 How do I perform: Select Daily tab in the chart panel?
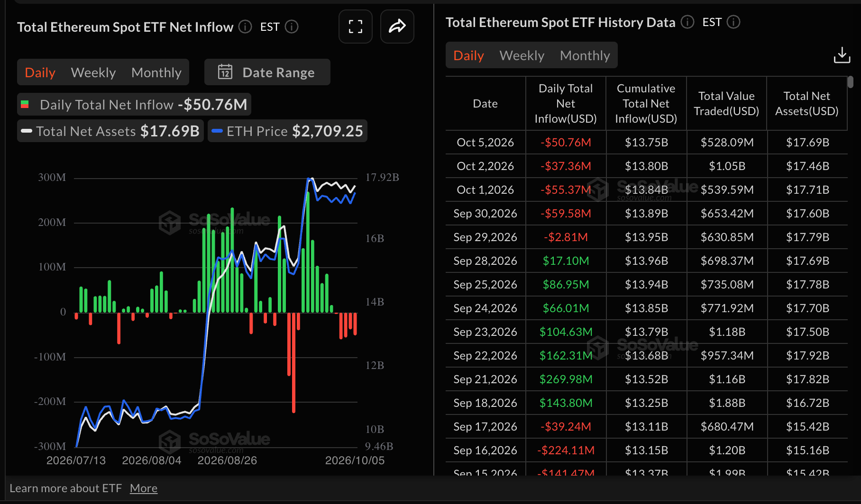[40, 72]
